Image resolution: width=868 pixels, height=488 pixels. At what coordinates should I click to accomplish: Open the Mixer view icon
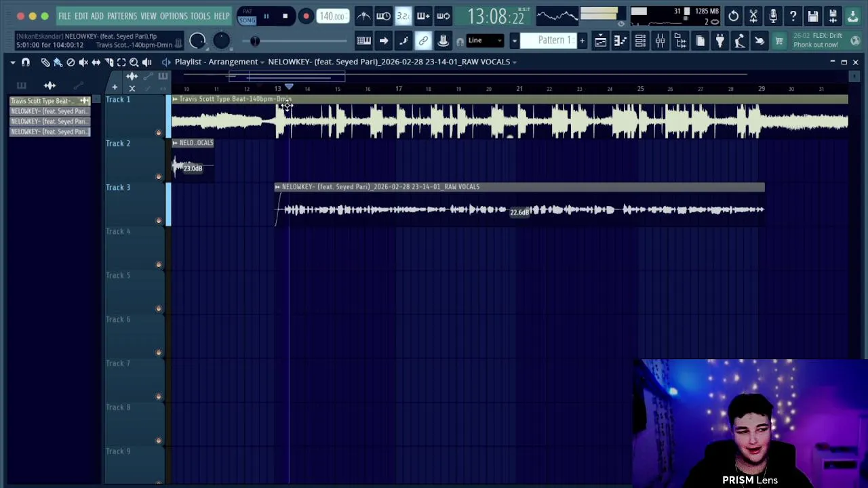coord(660,41)
